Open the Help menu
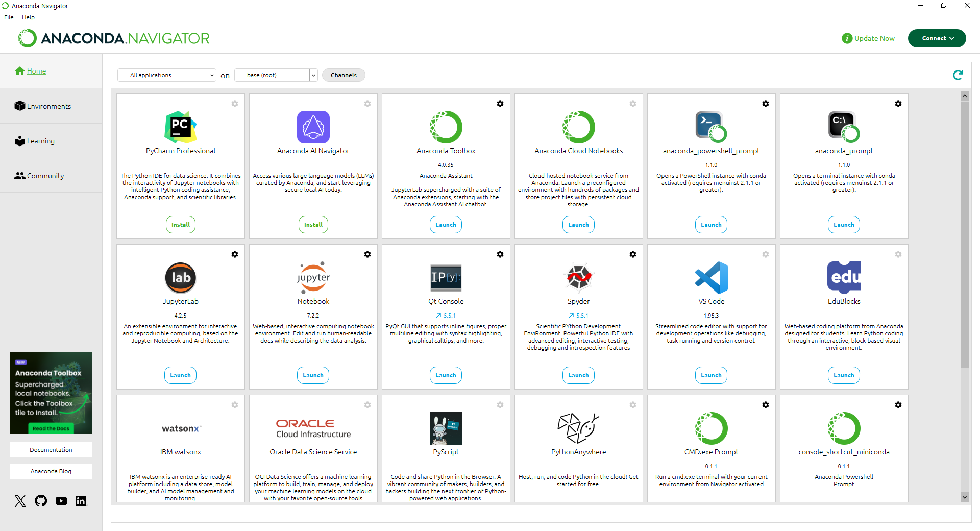This screenshot has height=531, width=980. pos(28,17)
